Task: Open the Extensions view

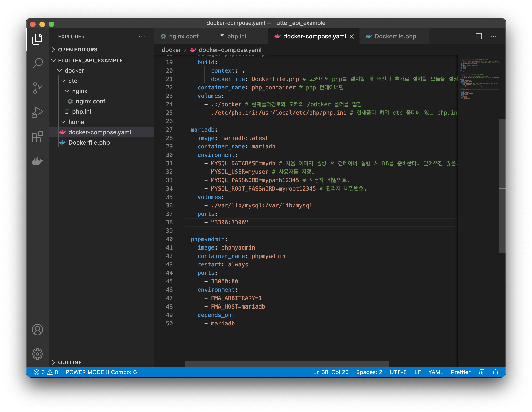Action: click(x=37, y=137)
